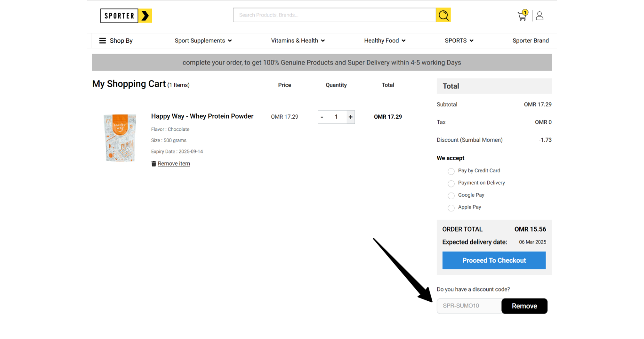The width and height of the screenshot is (644, 339).
Task: Click the My Shopping Cart heading
Action: [129, 84]
